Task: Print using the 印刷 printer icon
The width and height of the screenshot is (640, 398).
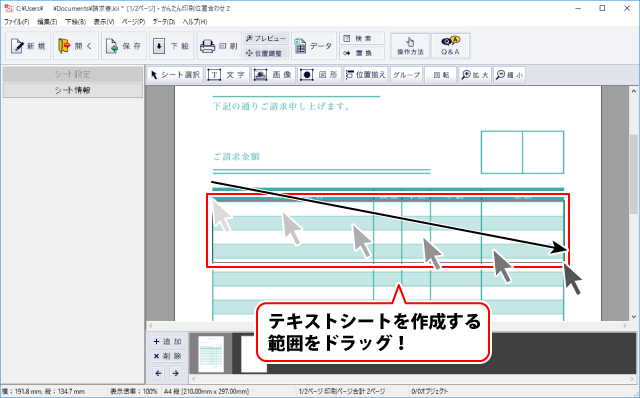Action: pyautogui.click(x=219, y=46)
